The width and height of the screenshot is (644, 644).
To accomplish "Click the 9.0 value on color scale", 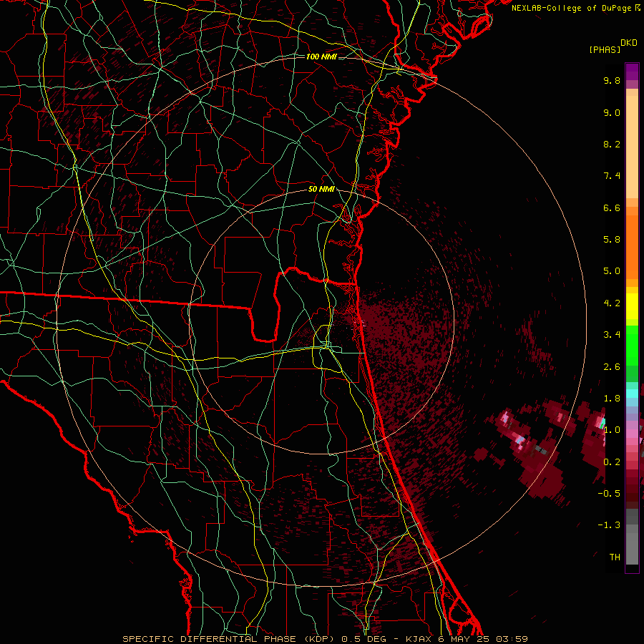I will click(x=612, y=112).
